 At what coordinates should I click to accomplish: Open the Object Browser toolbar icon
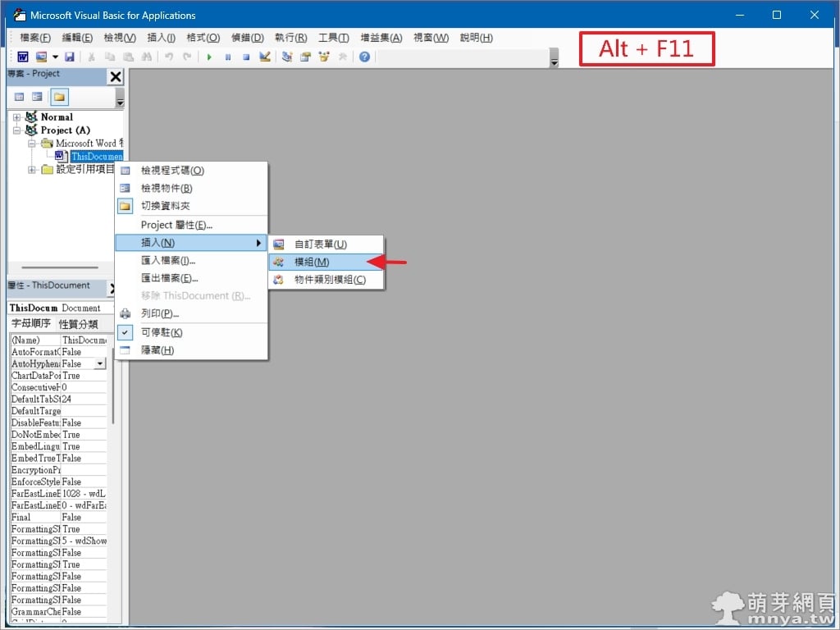pos(324,57)
